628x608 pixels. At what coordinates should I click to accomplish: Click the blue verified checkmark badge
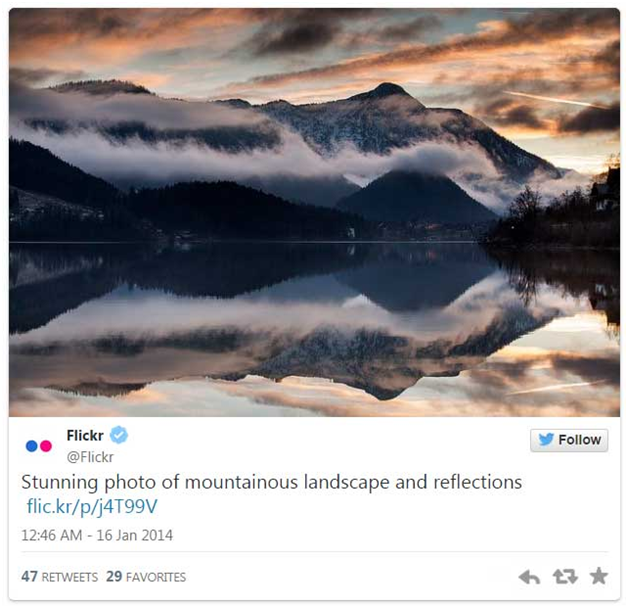click(119, 435)
